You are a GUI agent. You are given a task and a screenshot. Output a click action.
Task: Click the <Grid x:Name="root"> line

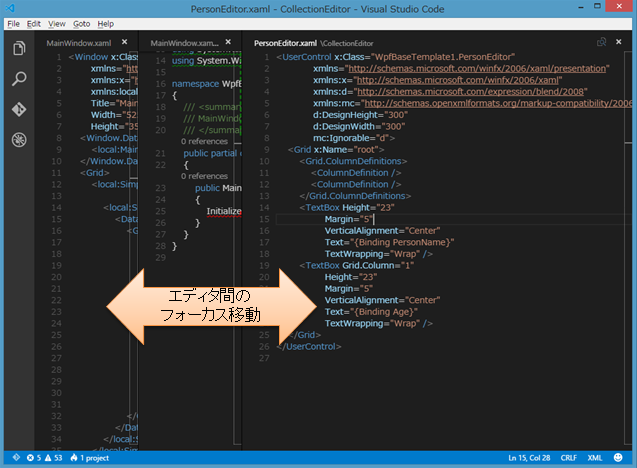pos(336,150)
